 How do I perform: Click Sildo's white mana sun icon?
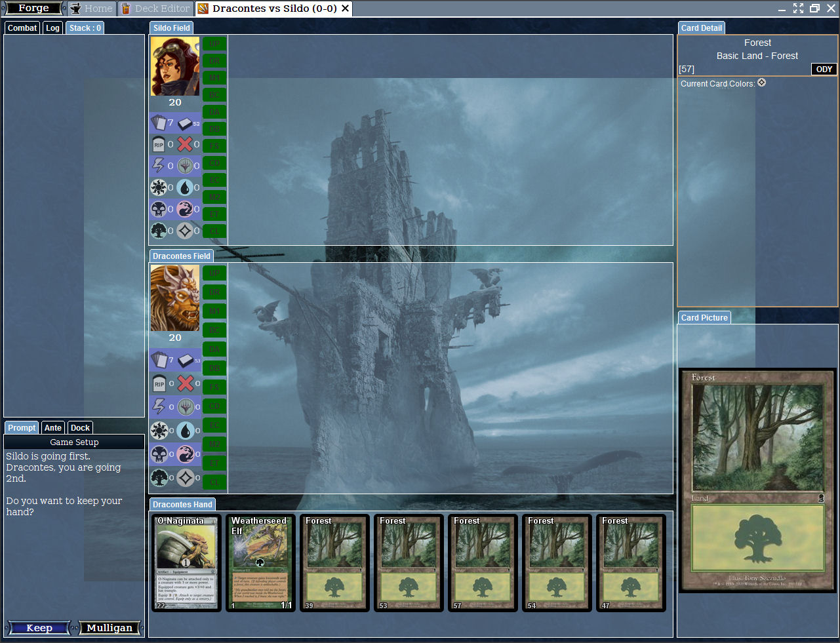159,187
